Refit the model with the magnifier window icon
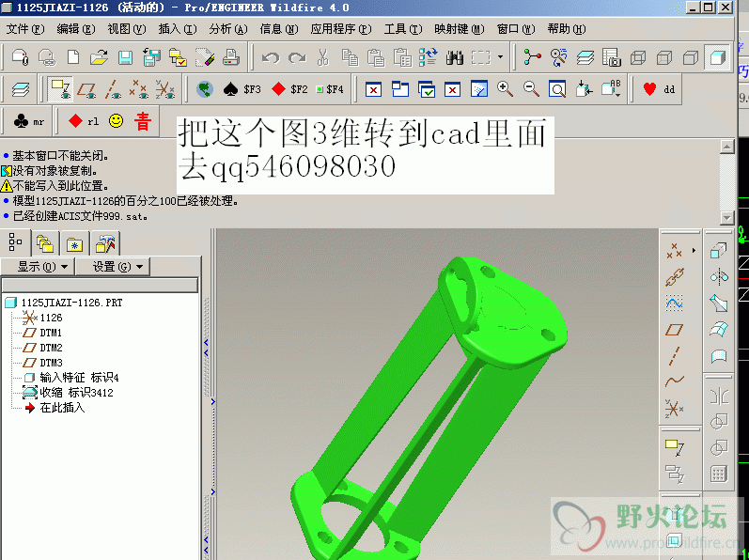The height and width of the screenshot is (560, 749). coord(557,89)
